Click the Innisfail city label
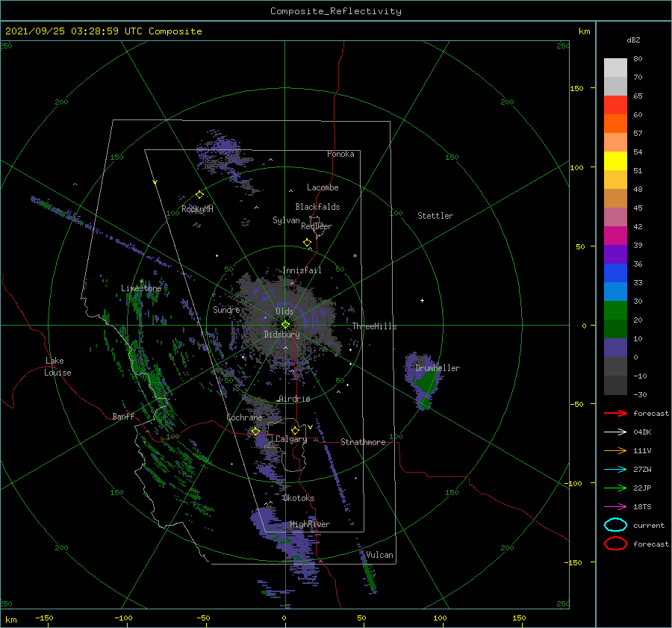The width and height of the screenshot is (672, 628). click(x=302, y=270)
